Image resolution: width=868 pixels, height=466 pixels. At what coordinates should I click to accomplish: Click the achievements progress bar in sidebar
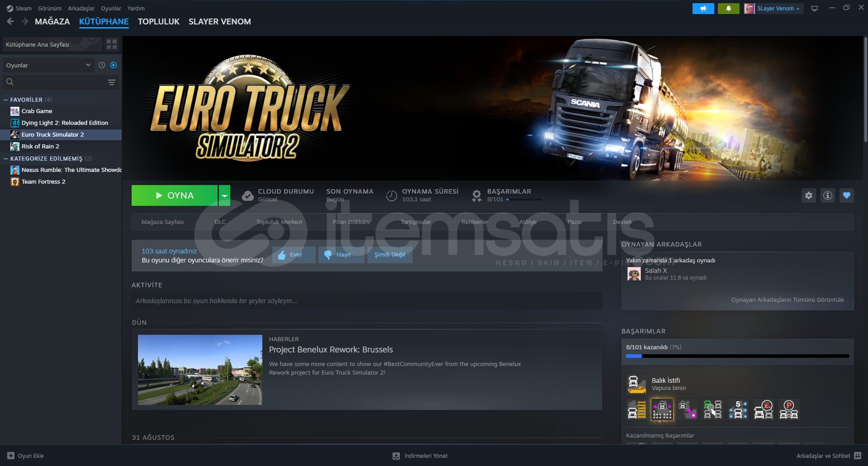[x=738, y=356]
